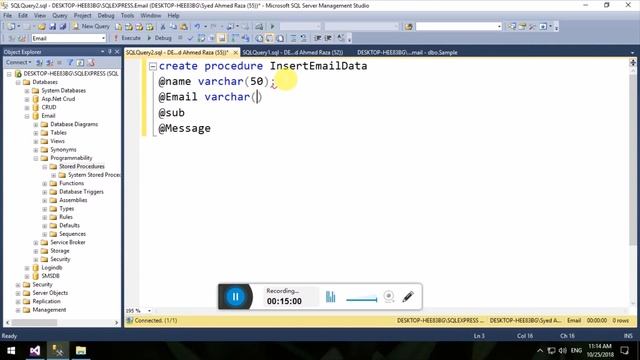Open the Windows Start menu
This screenshot has height=360, width=640.
[11, 351]
